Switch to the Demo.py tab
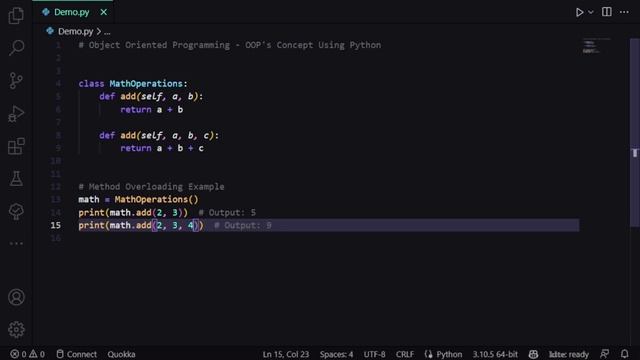 (x=71, y=12)
